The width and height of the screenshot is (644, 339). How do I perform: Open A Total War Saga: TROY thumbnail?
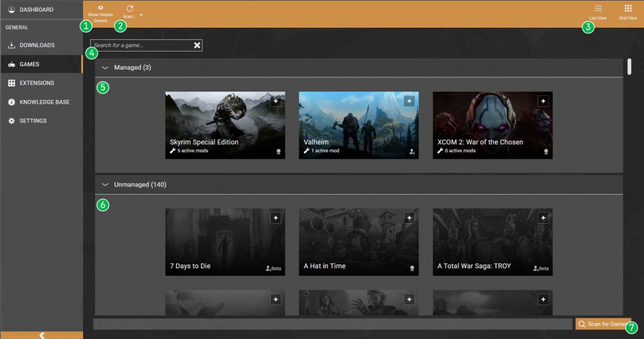[493, 242]
